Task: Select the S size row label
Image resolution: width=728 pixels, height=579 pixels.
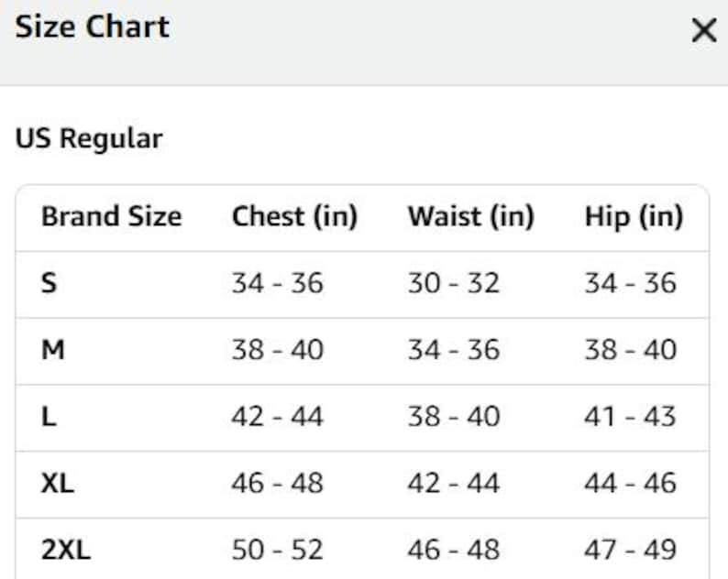Action: pyautogui.click(x=50, y=283)
